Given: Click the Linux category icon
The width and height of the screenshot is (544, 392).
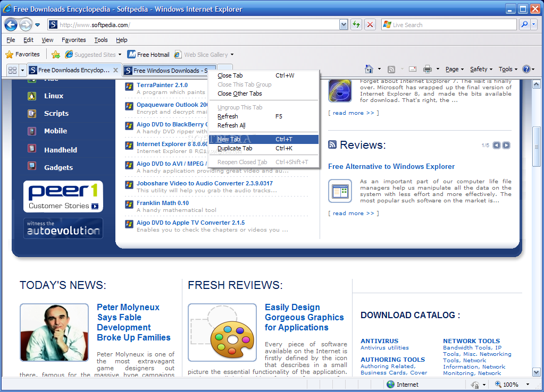Looking at the screenshot, I should point(32,96).
